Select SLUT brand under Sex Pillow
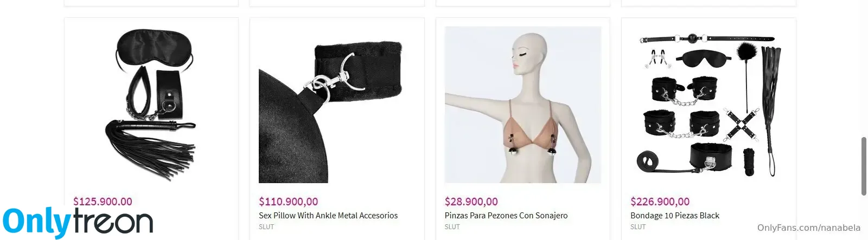The image size is (868, 240). point(266,227)
